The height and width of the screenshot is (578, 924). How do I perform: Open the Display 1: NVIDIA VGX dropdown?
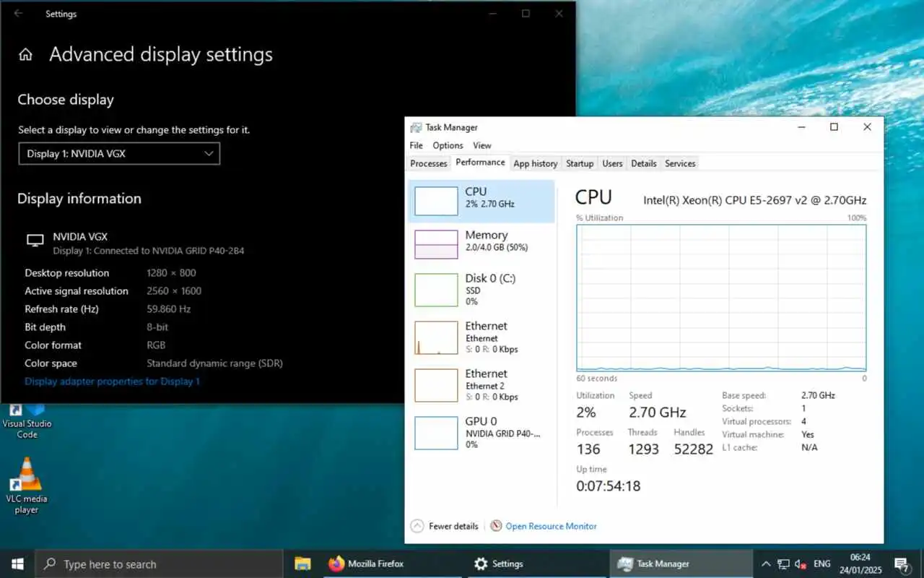119,153
